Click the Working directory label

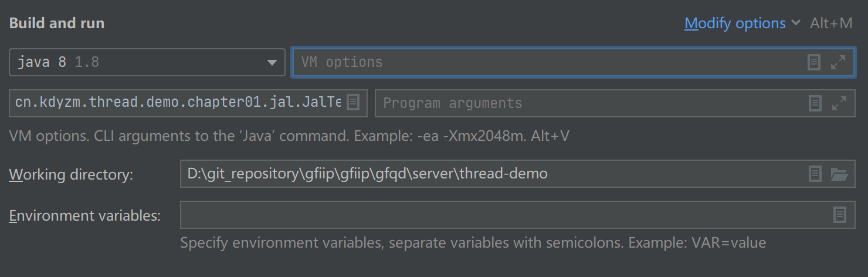click(71, 174)
